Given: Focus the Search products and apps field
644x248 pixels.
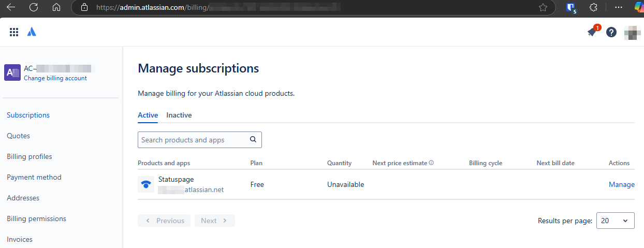Looking at the screenshot, I should click(x=200, y=140).
